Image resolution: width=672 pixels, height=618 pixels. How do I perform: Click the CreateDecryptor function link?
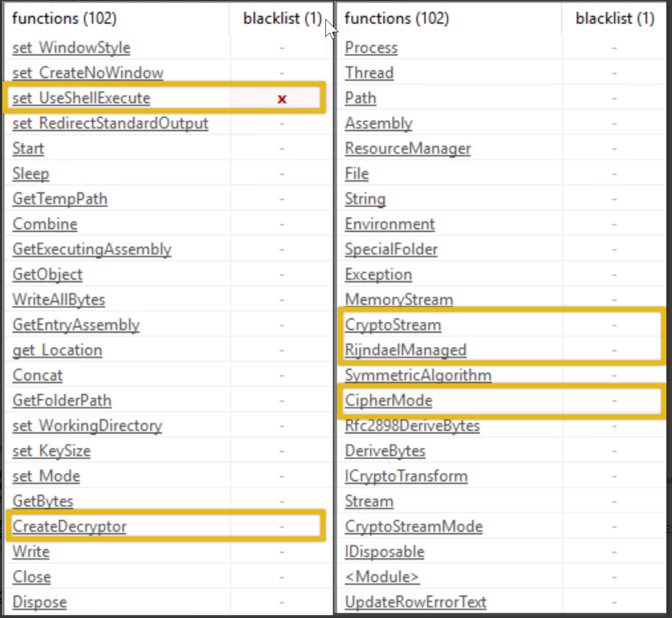click(69, 526)
